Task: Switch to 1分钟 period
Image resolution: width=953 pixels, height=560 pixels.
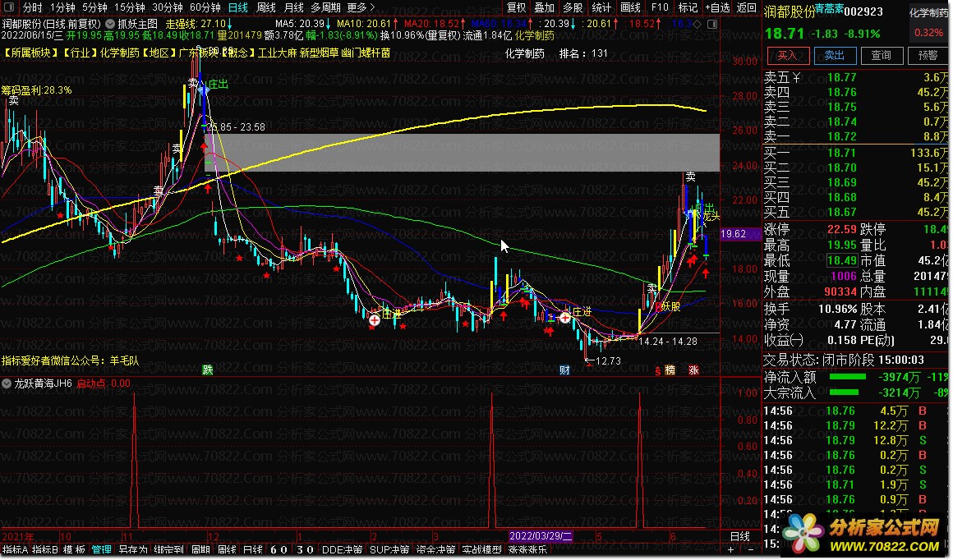Action: [x=62, y=7]
